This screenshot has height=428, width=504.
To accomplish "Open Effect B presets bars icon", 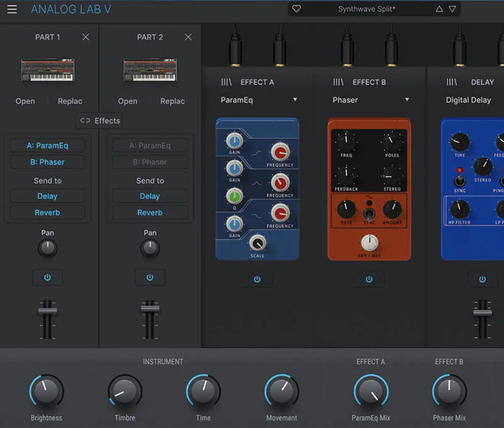I will 338,82.
